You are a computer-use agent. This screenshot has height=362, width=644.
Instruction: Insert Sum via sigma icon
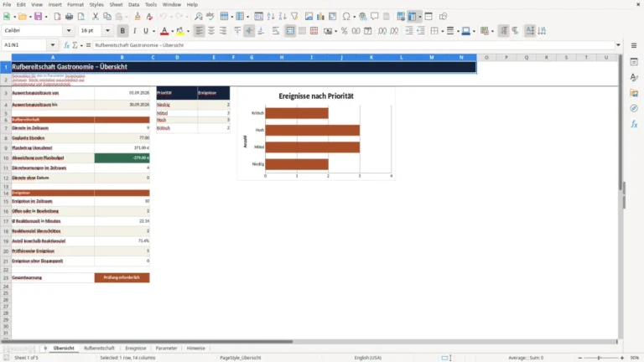coord(75,45)
